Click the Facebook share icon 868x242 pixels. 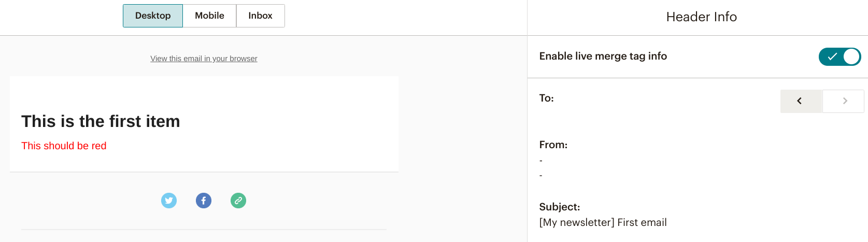point(204,201)
